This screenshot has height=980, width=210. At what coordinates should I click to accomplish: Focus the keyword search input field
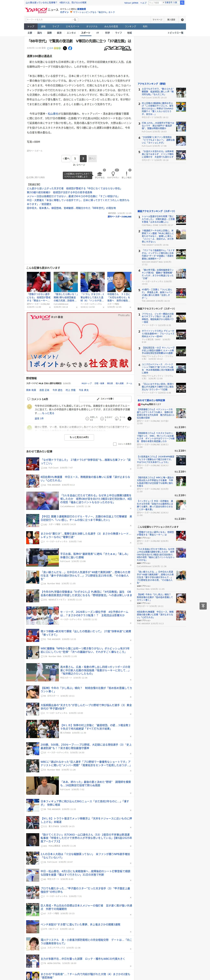[49, 20]
